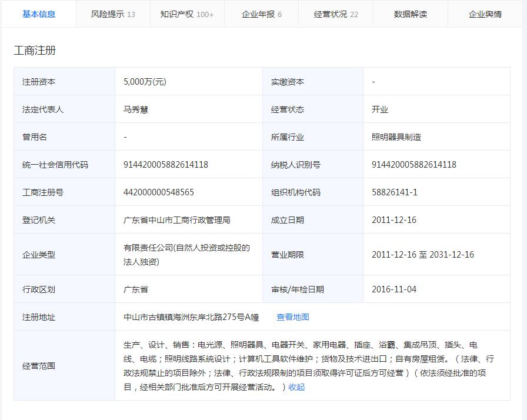This screenshot has width=527, height=420.
Task: Click the 注册资本 label cell
Action: click(x=64, y=82)
